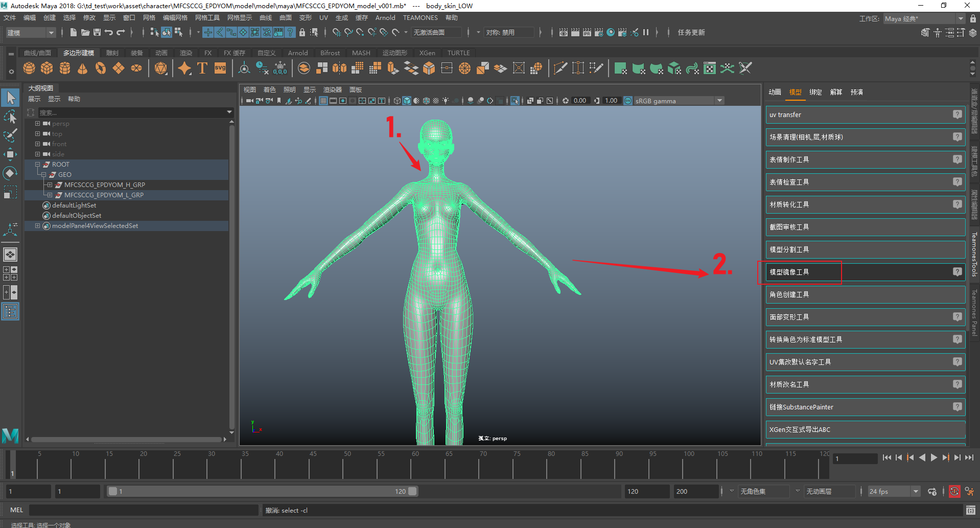Select the Move tool in the toolbox

pos(10,154)
